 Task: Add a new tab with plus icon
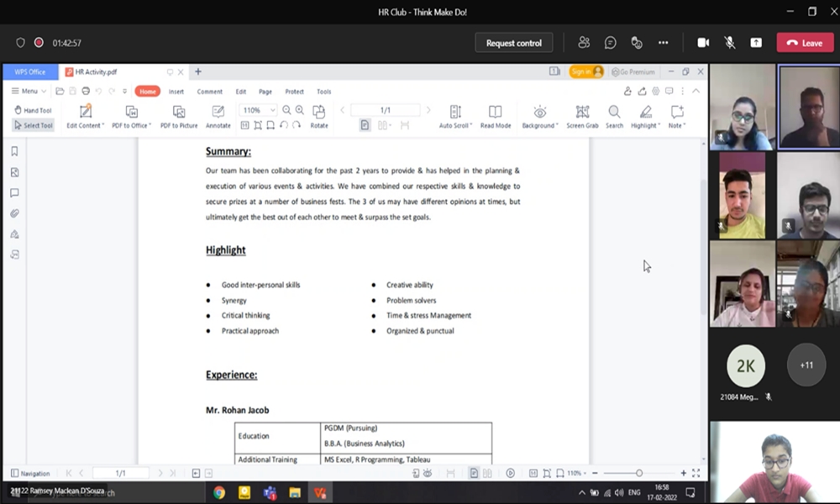click(x=197, y=71)
